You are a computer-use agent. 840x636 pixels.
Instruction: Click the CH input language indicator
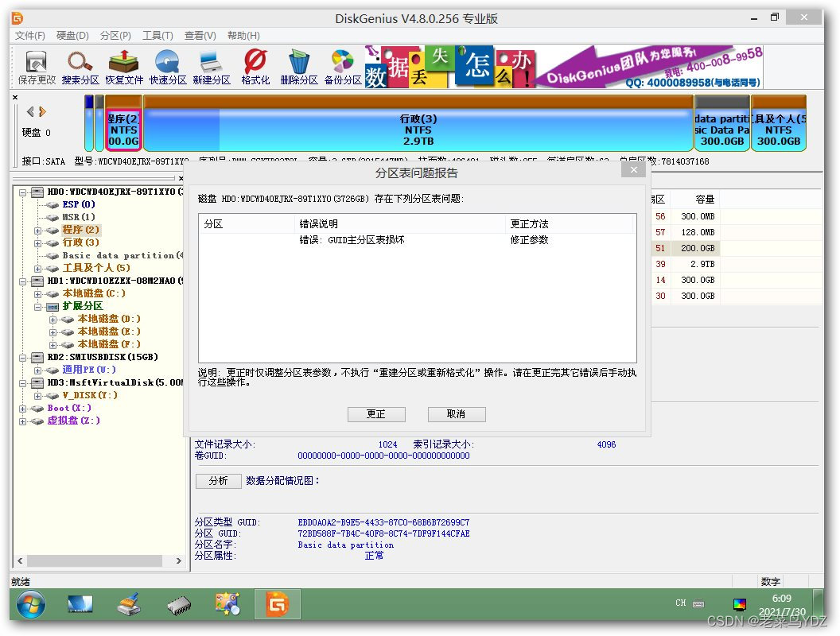680,603
